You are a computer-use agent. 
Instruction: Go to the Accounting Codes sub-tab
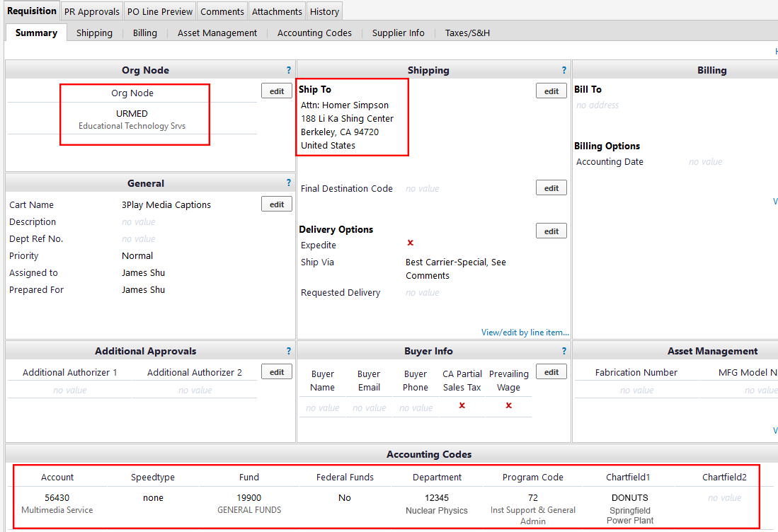(x=314, y=33)
